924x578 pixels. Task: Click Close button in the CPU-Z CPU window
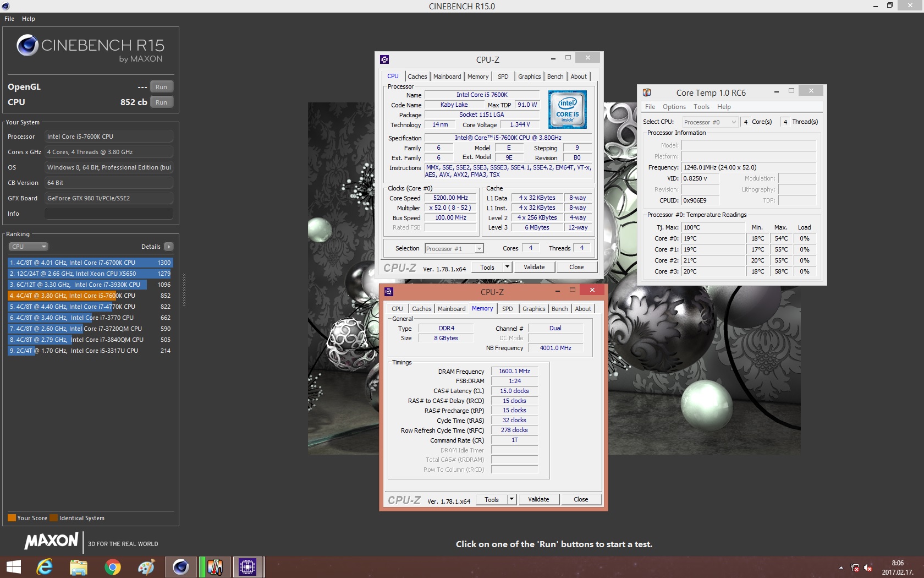click(576, 267)
